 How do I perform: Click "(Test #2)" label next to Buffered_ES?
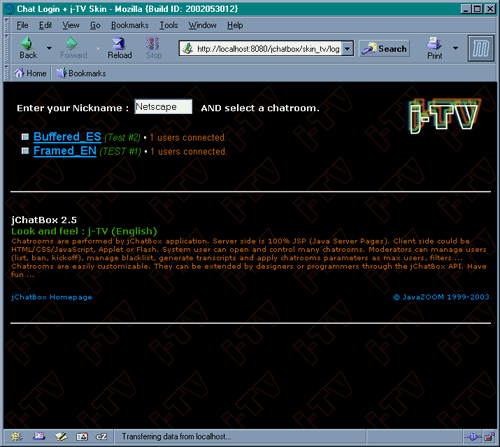122,137
